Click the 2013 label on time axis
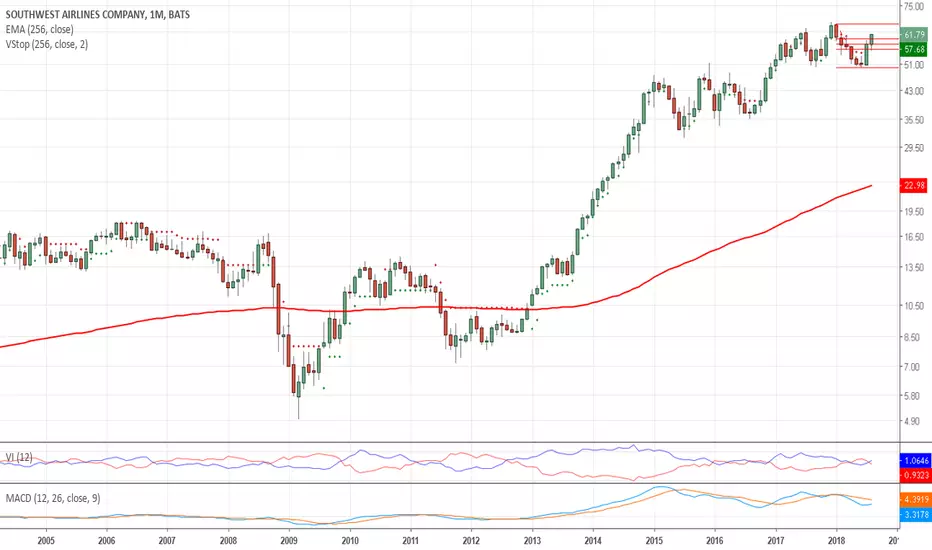This screenshot has width=932, height=550. [x=533, y=540]
